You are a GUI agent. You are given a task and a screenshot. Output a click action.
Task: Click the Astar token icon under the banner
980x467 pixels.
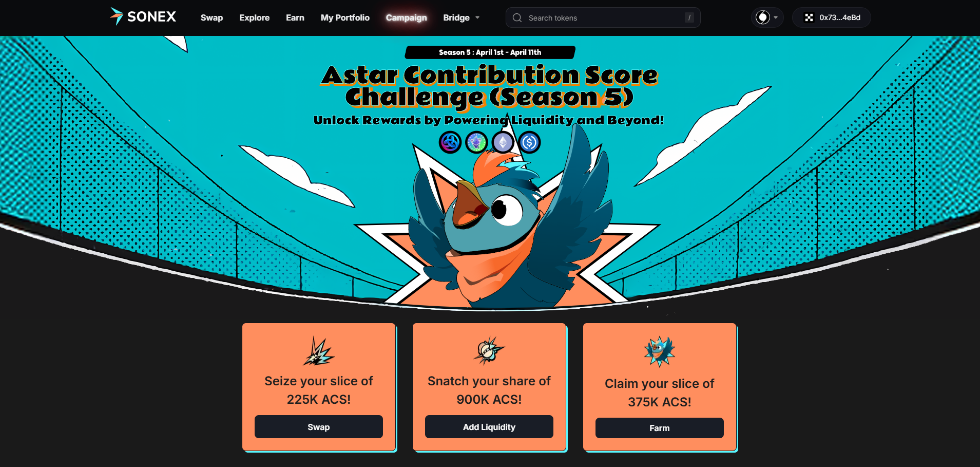450,142
